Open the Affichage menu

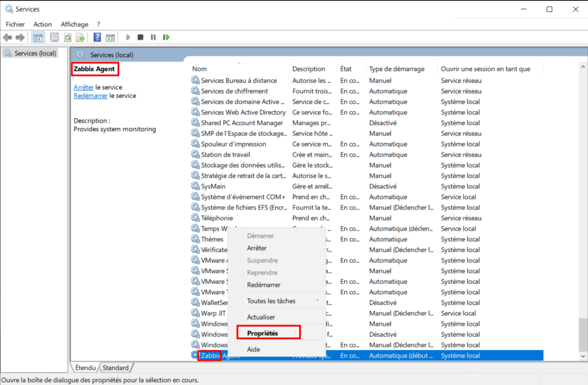[x=75, y=24]
